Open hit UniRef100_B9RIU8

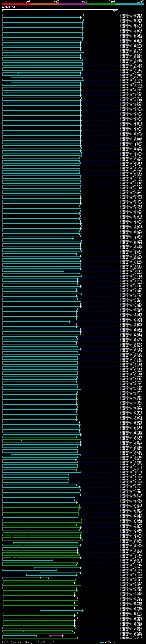tap(131, 20)
